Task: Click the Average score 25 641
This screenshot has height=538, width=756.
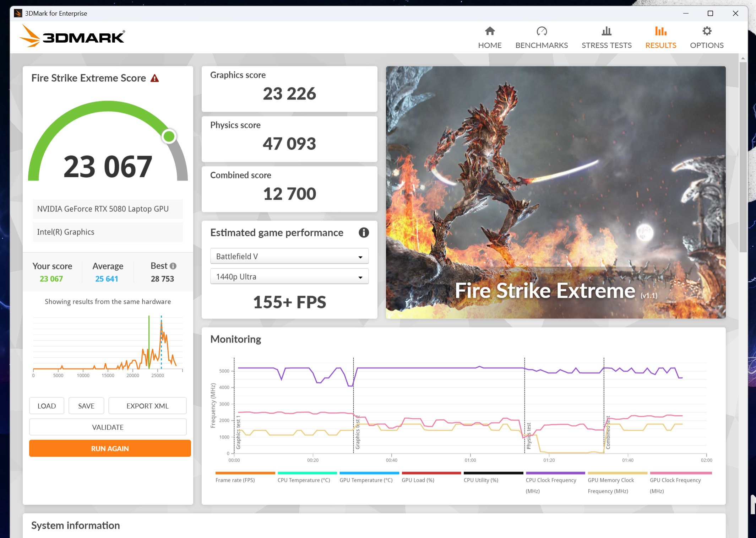Action: pos(107,279)
